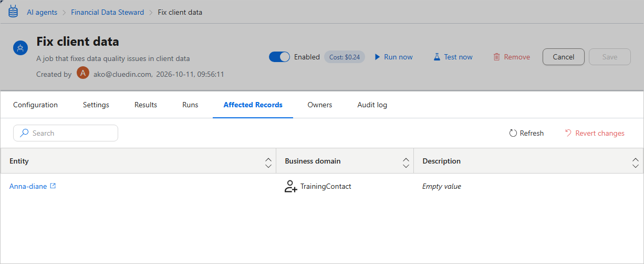
Task: View the Audit log tab
Action: (372, 105)
